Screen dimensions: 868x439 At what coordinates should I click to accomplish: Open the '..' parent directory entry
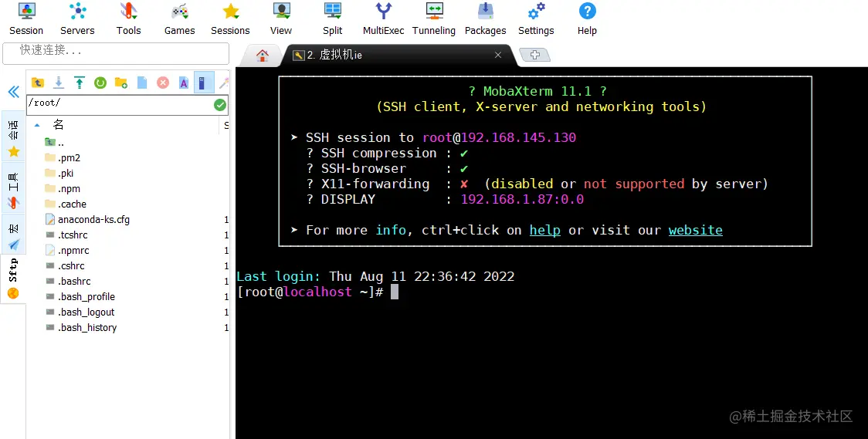tap(54, 143)
